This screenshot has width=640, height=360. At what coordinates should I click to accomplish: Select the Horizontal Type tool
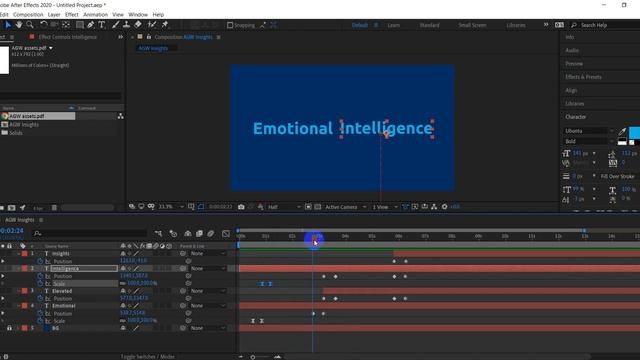(x=102, y=25)
